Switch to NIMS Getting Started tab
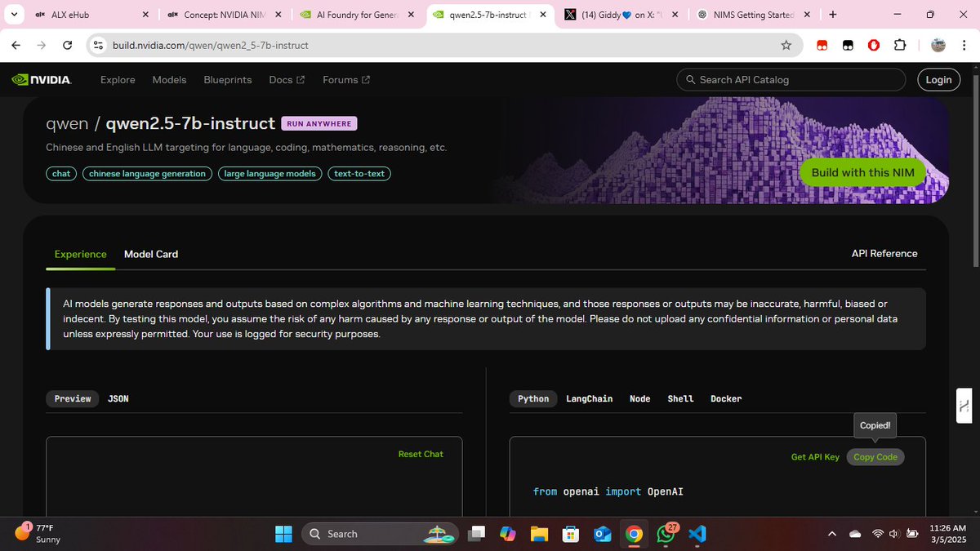The width and height of the screenshot is (980, 551). tap(753, 15)
